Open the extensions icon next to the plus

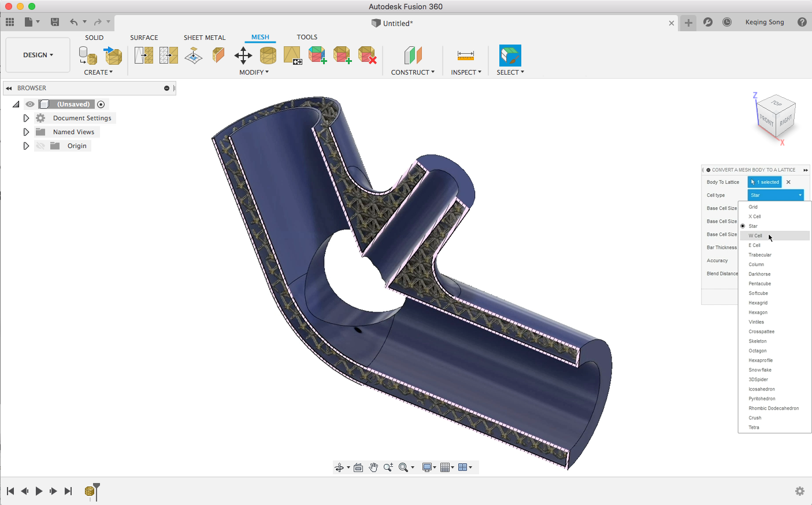click(708, 22)
